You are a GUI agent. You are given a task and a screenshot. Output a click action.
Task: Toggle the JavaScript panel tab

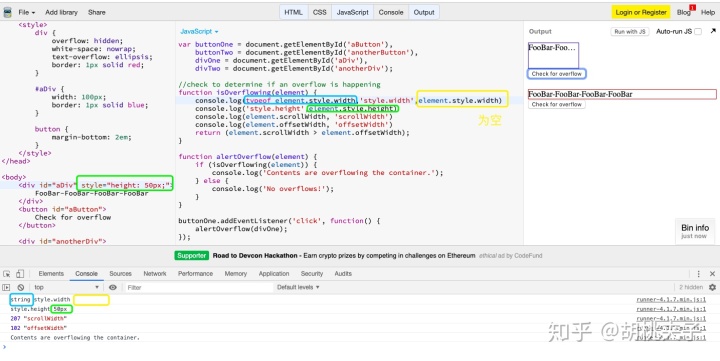point(352,12)
